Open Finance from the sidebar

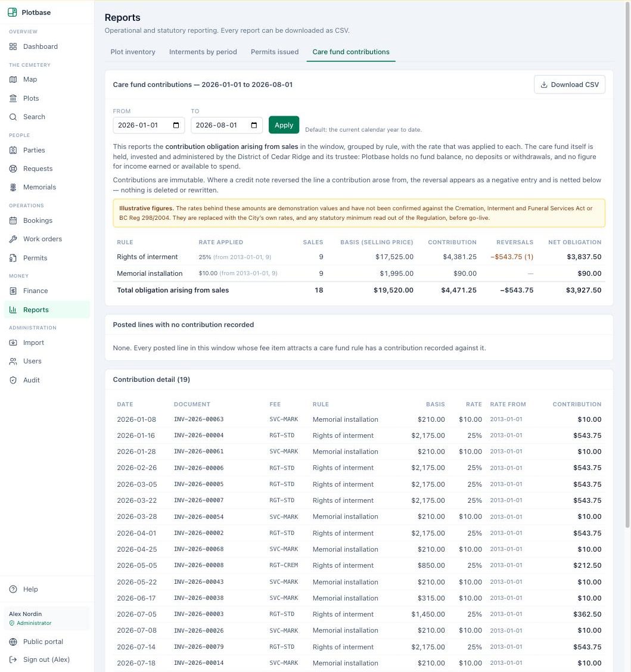(x=46, y=291)
